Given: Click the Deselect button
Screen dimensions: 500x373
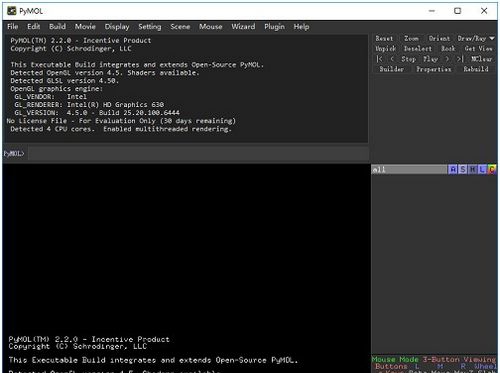Looking at the screenshot, I should tap(418, 49).
